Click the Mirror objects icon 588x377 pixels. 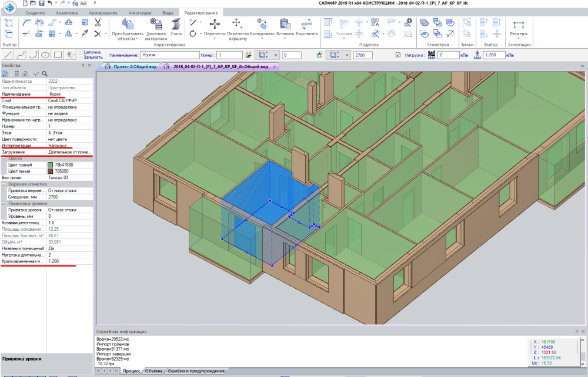(68, 33)
